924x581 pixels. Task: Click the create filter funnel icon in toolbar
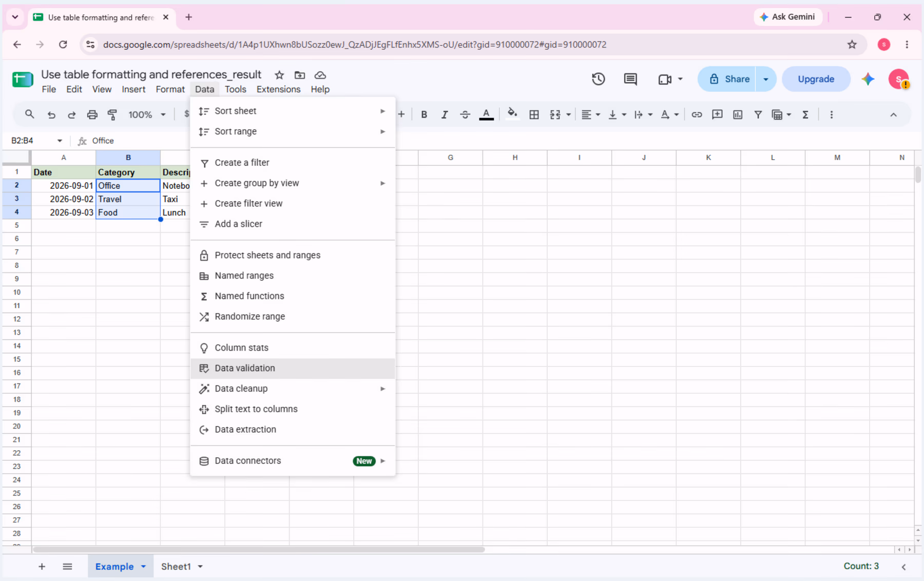pos(758,114)
